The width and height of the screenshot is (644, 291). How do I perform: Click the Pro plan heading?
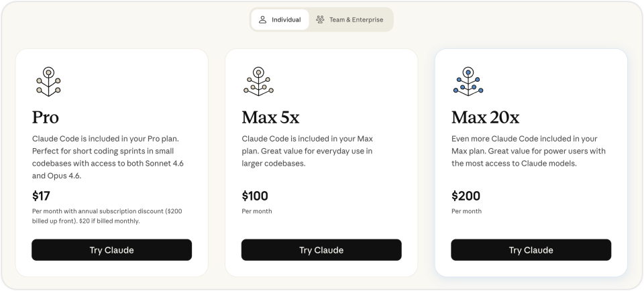46,117
